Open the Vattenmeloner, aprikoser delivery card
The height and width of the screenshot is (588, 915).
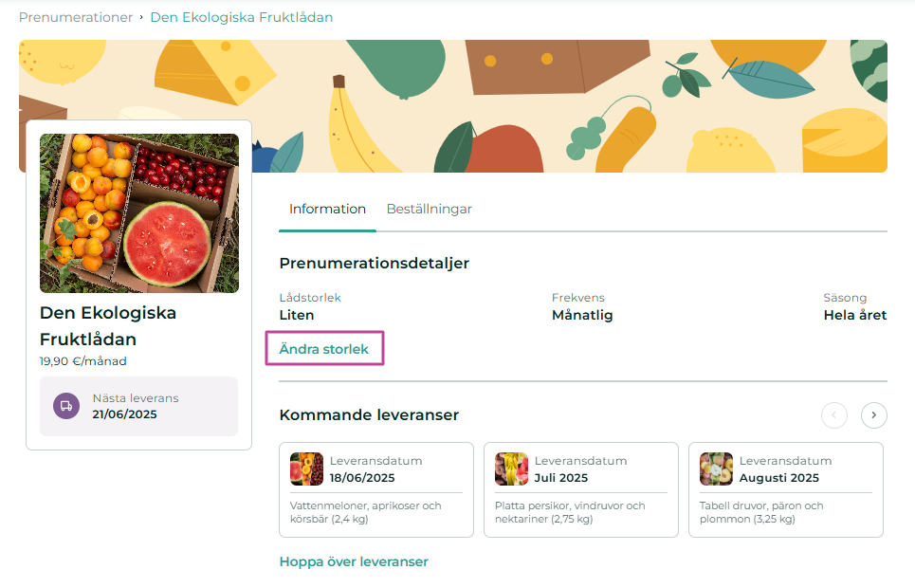(x=376, y=489)
